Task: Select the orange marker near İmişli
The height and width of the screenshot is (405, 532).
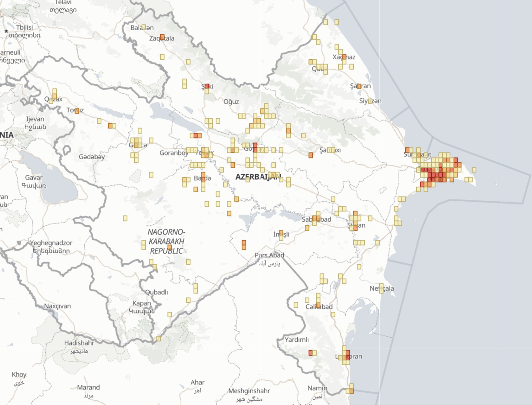Action: coord(281,232)
